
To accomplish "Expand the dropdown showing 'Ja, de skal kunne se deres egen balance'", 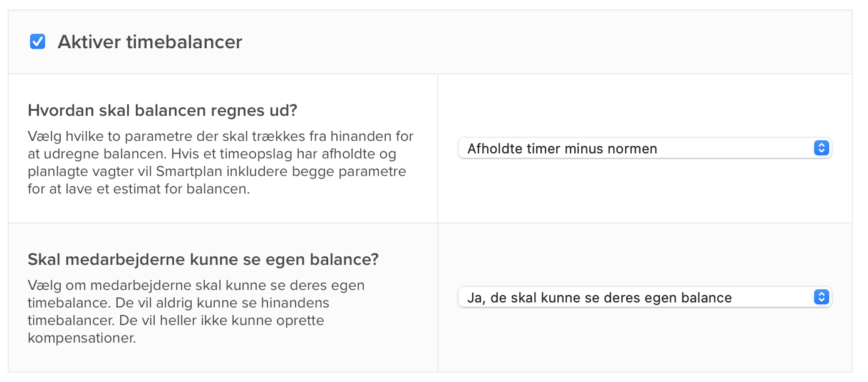I will [x=645, y=297].
